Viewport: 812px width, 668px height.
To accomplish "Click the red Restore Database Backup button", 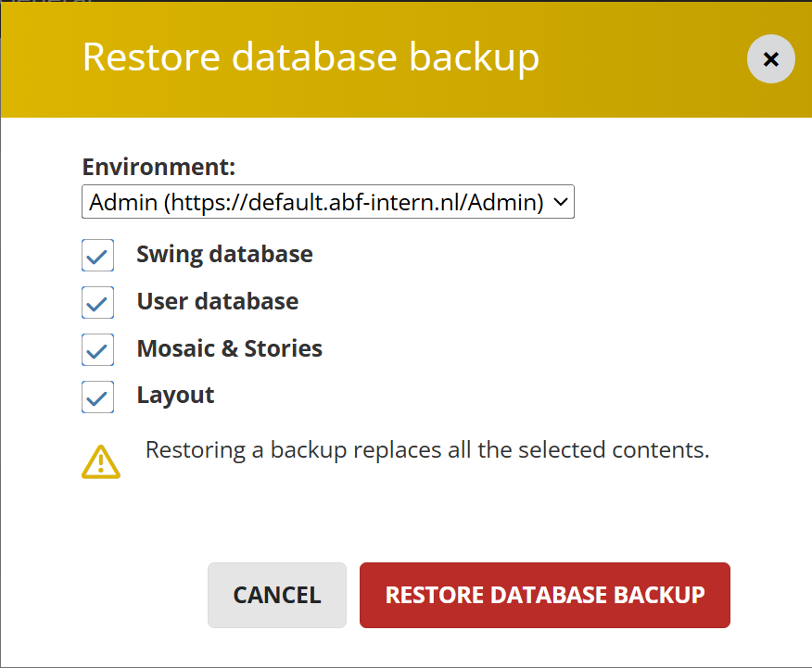I will (544, 595).
